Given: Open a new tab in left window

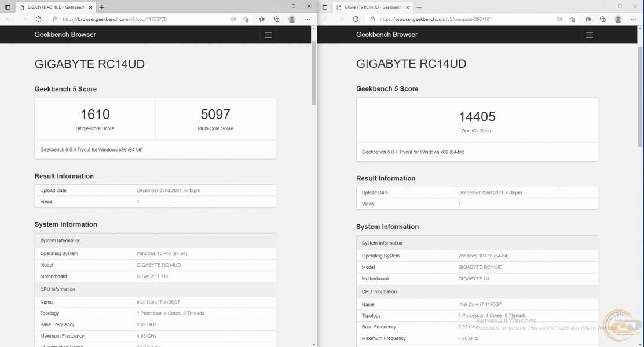Looking at the screenshot, I should 102,7.
